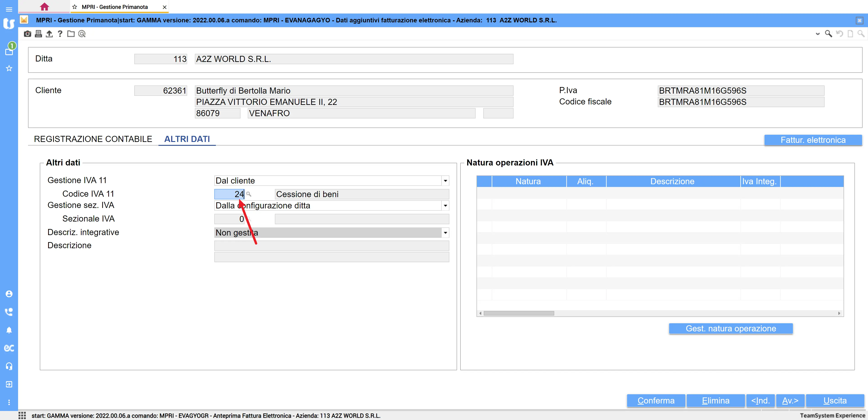Click the camera screenshot icon

(x=28, y=34)
